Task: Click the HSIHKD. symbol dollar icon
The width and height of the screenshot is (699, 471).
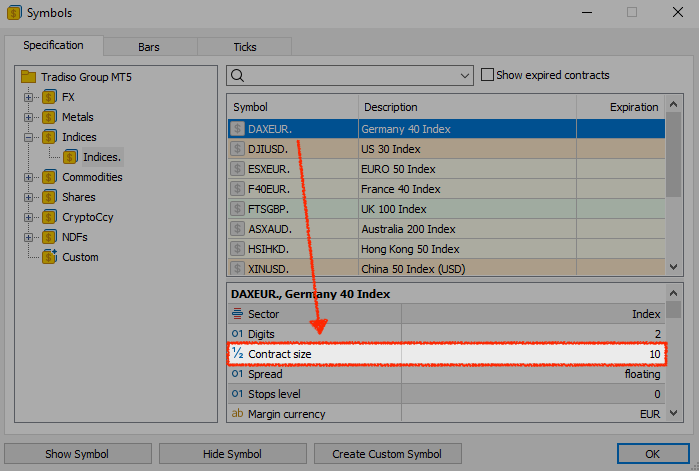Action: point(237,249)
